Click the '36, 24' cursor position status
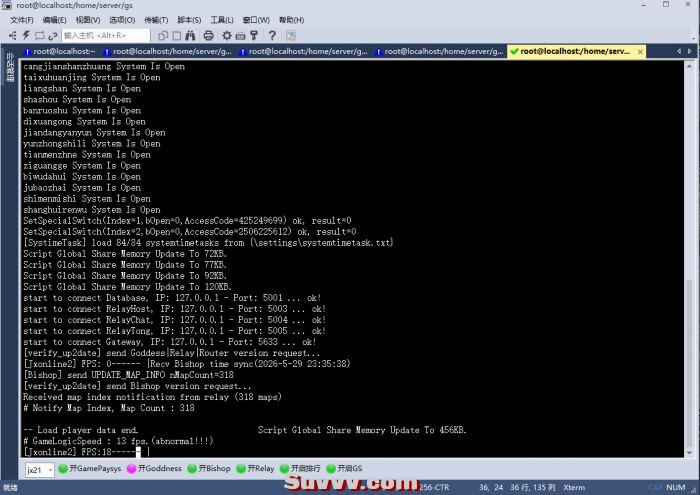 coord(491,487)
